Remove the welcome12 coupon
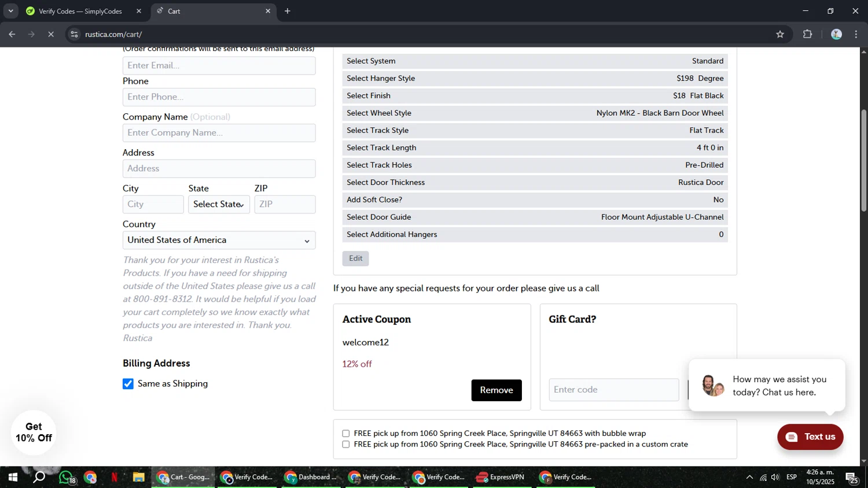868x488 pixels. (496, 390)
